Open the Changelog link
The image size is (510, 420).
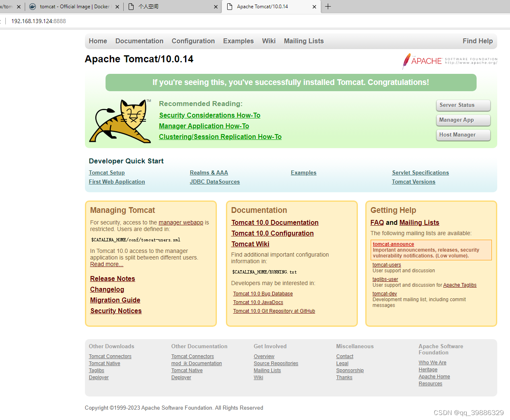tap(107, 289)
